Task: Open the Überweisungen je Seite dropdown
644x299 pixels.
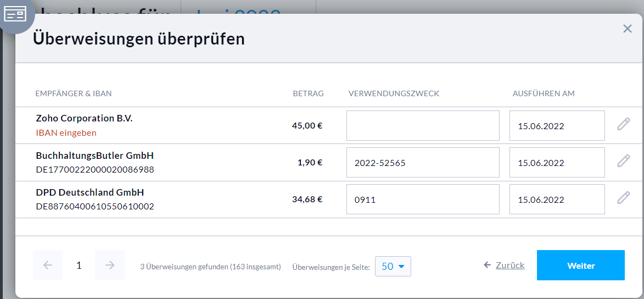Action: pyautogui.click(x=393, y=267)
